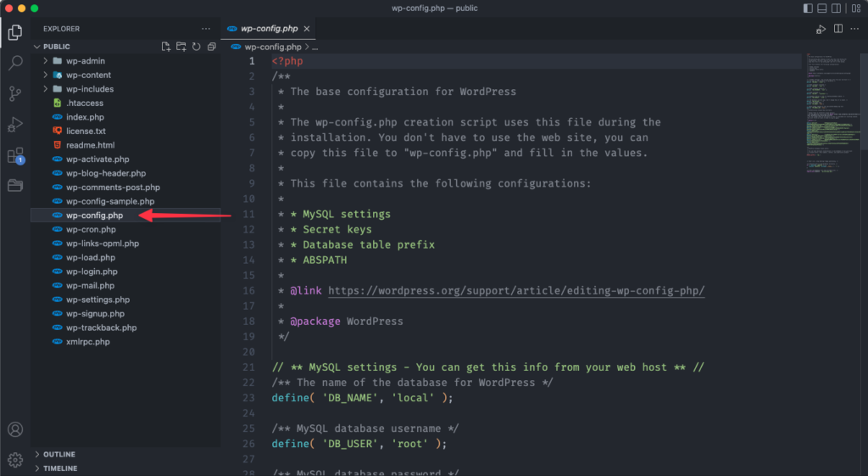This screenshot has height=476, width=868.
Task: Click the '@package WordPress' comment line
Action: [347, 322]
